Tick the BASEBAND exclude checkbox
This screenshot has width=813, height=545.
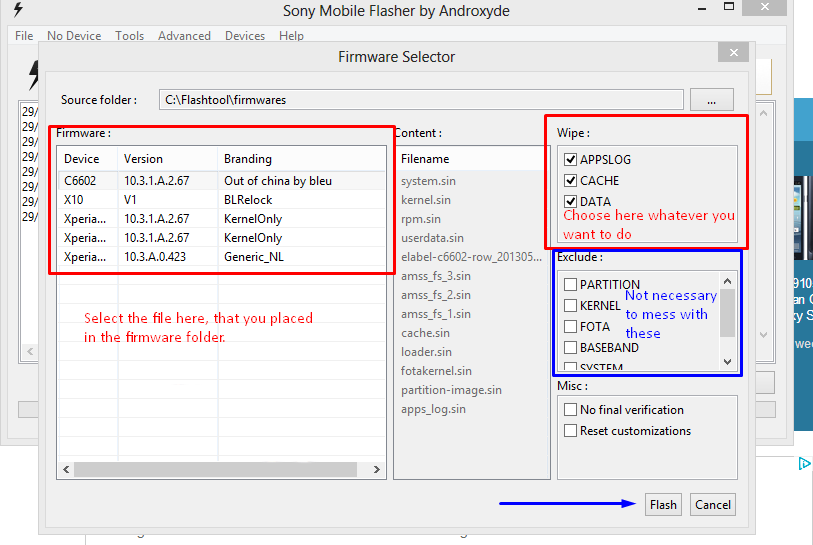(x=570, y=347)
